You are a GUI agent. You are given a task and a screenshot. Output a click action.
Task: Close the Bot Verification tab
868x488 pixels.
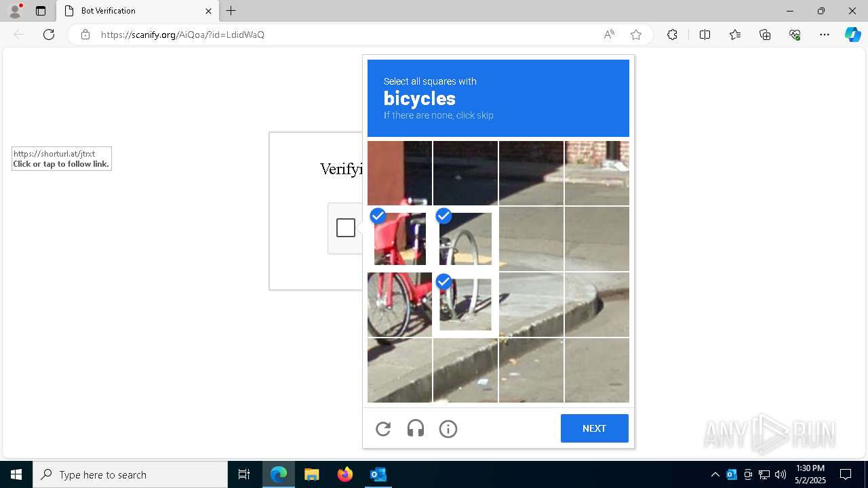coord(208,11)
